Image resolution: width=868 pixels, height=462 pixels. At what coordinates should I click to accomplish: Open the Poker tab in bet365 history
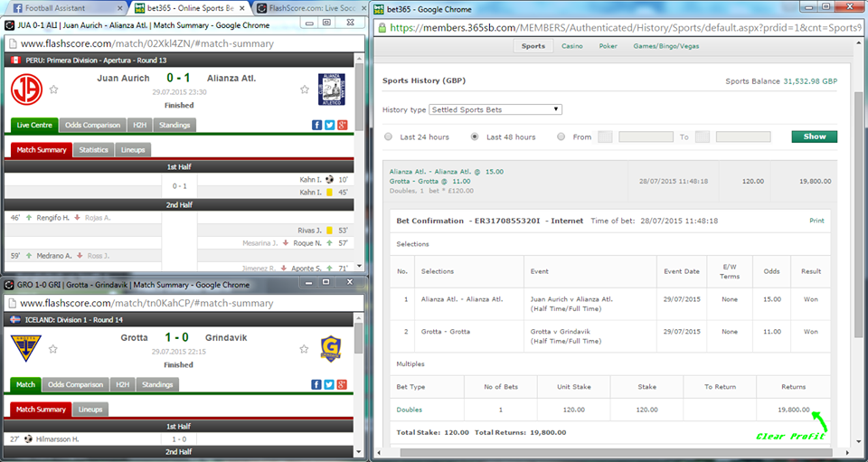pyautogui.click(x=608, y=46)
